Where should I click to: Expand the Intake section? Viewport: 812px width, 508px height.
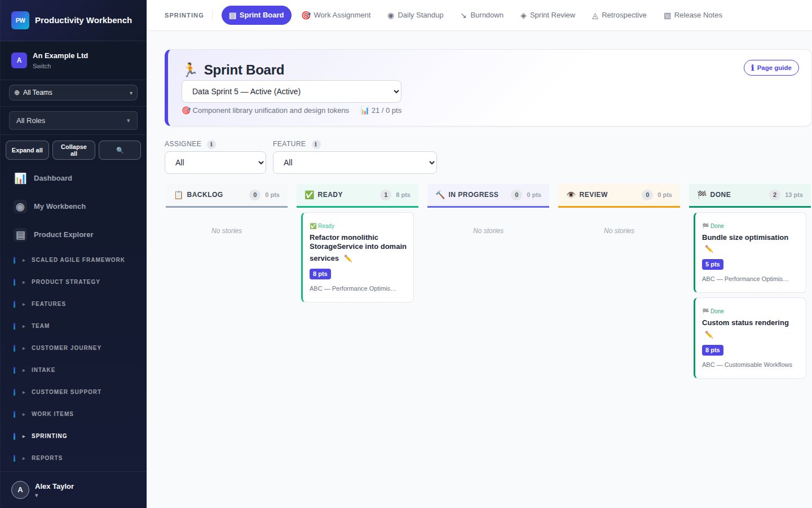click(x=73, y=370)
